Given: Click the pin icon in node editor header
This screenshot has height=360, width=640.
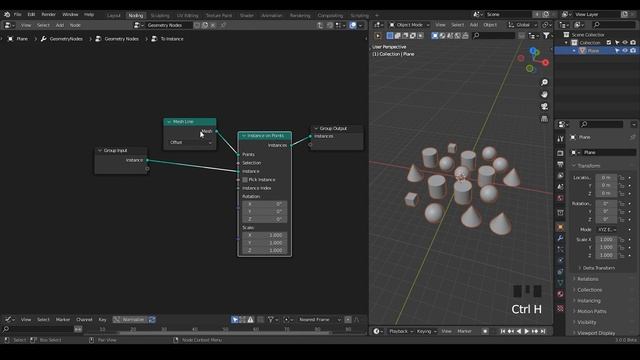Looking at the screenshot, I should coord(223,25).
